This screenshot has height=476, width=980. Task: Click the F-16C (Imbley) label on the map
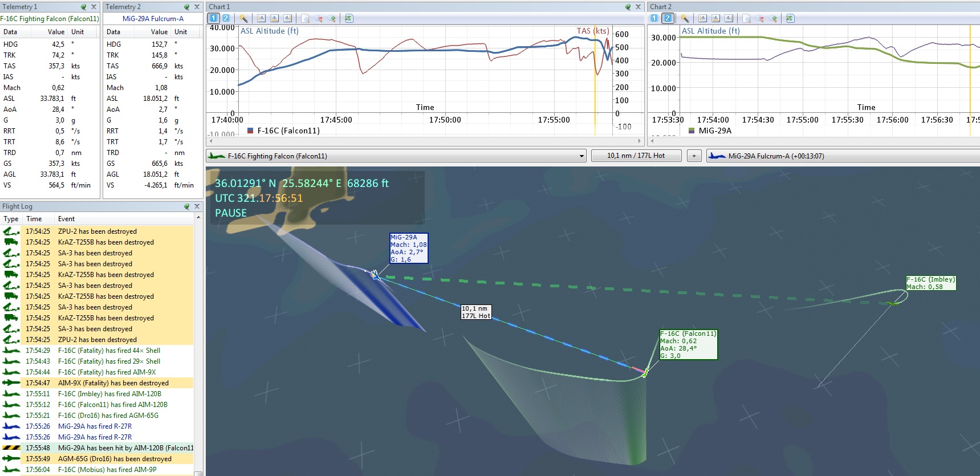pos(930,283)
